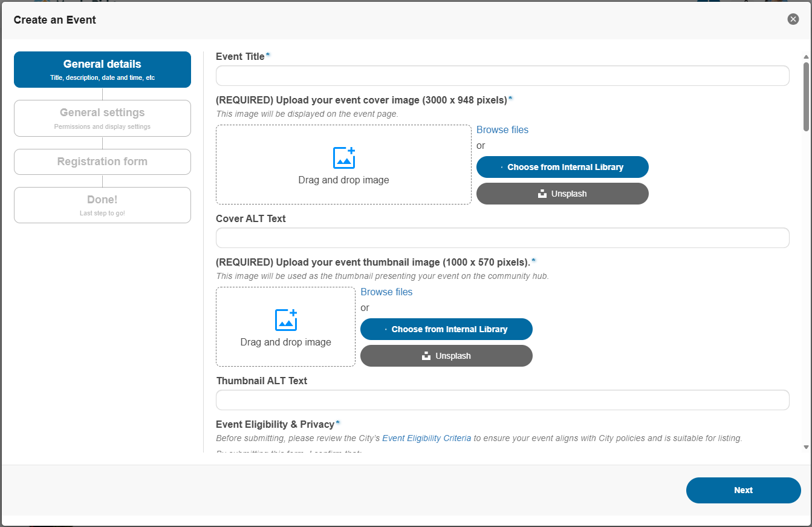Click the thumbnail drag and drop area

[285, 327]
